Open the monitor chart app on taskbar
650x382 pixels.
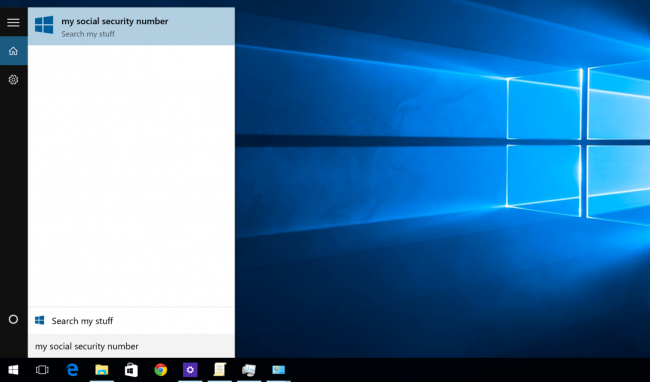coord(249,370)
